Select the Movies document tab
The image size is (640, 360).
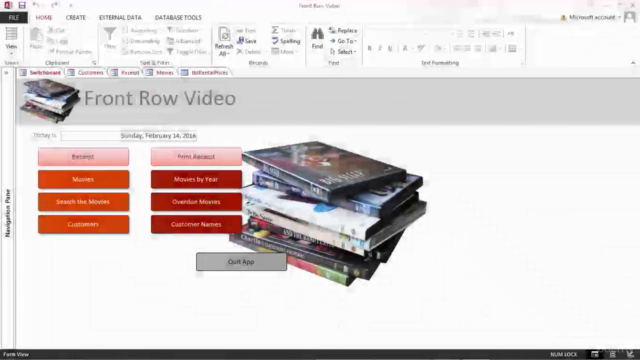(x=160, y=73)
